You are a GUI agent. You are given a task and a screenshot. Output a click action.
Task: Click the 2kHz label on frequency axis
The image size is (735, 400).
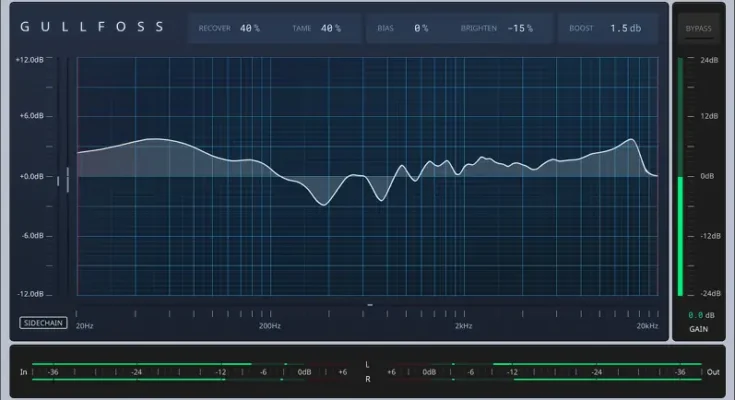pos(463,325)
